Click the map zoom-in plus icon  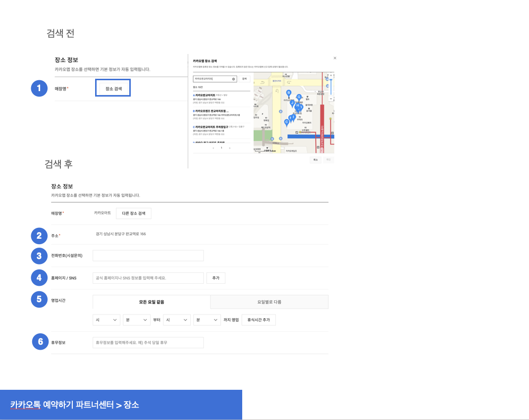tap(330, 76)
